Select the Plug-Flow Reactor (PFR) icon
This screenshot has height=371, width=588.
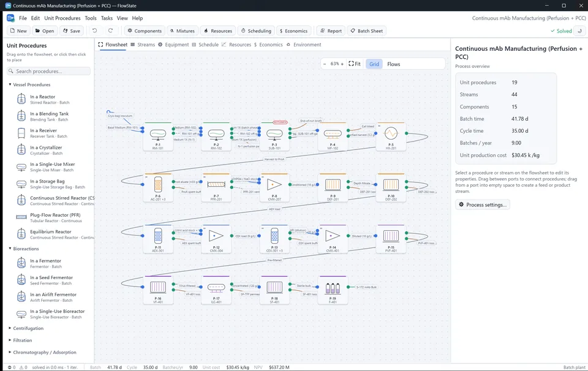(21, 217)
